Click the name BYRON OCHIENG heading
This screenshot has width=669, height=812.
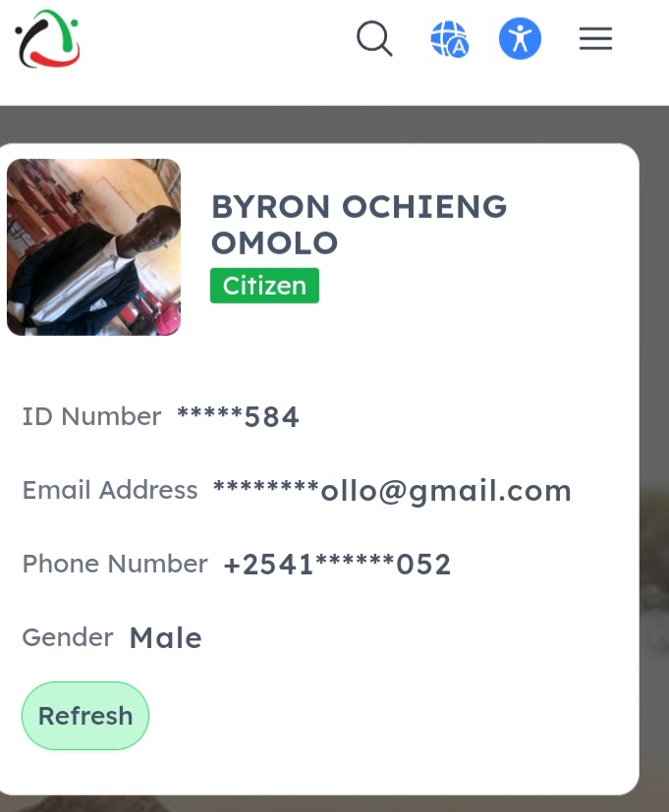tap(360, 206)
